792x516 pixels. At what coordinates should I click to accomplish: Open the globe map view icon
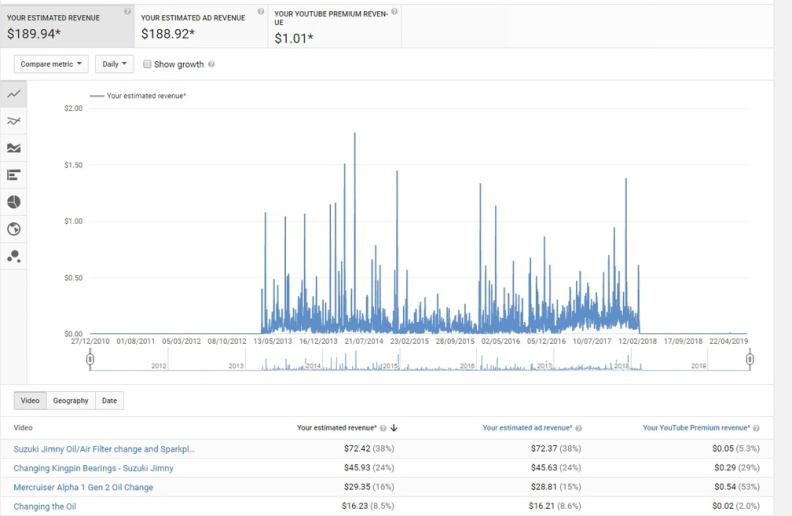(14, 229)
